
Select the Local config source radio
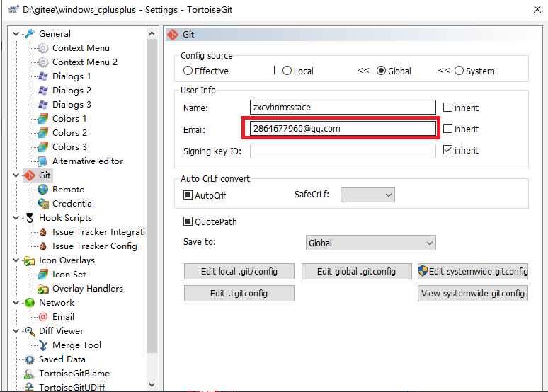pyautogui.click(x=287, y=71)
